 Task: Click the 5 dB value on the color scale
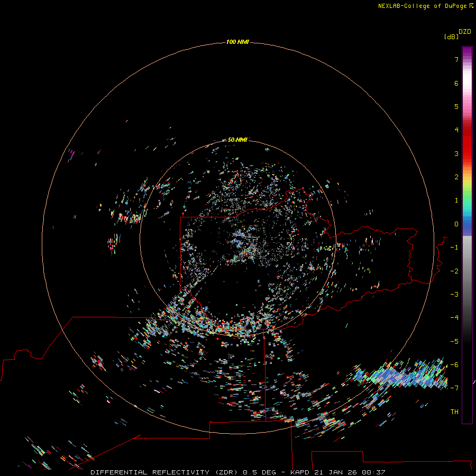[x=456, y=106]
